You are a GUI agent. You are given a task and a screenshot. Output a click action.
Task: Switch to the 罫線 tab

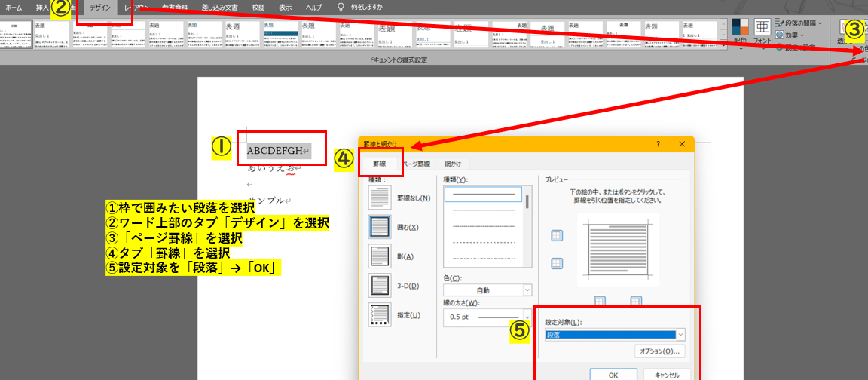point(380,164)
